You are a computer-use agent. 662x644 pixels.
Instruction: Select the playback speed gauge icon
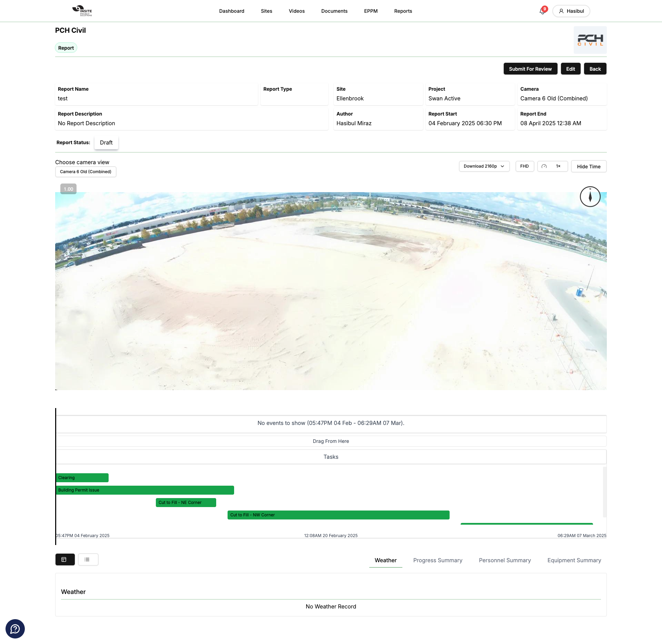(x=544, y=166)
